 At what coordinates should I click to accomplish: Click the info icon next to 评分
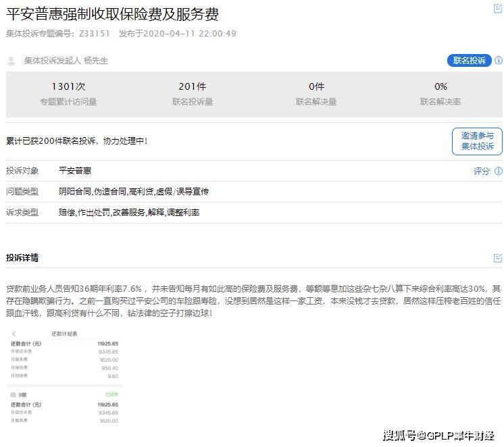499,171
